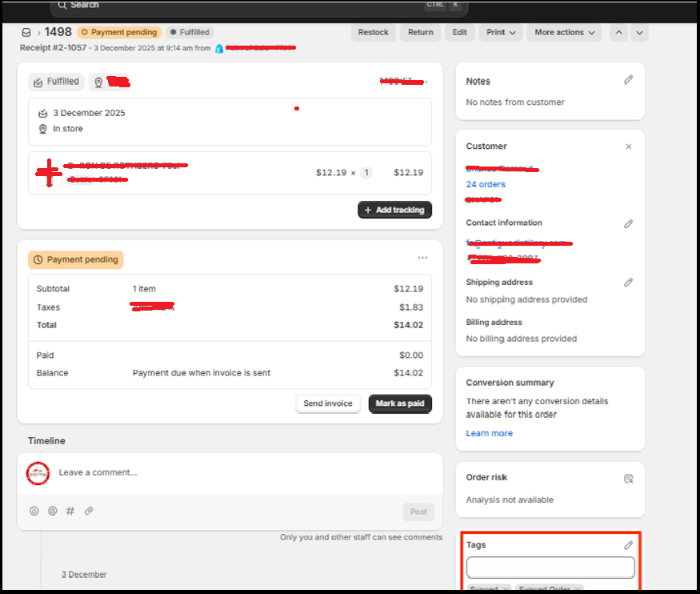Open the Order risk info icon
The image size is (700, 594).
click(629, 478)
